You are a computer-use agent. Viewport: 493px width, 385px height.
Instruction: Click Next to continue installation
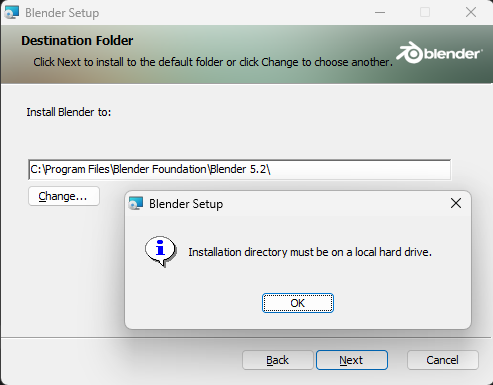352,360
